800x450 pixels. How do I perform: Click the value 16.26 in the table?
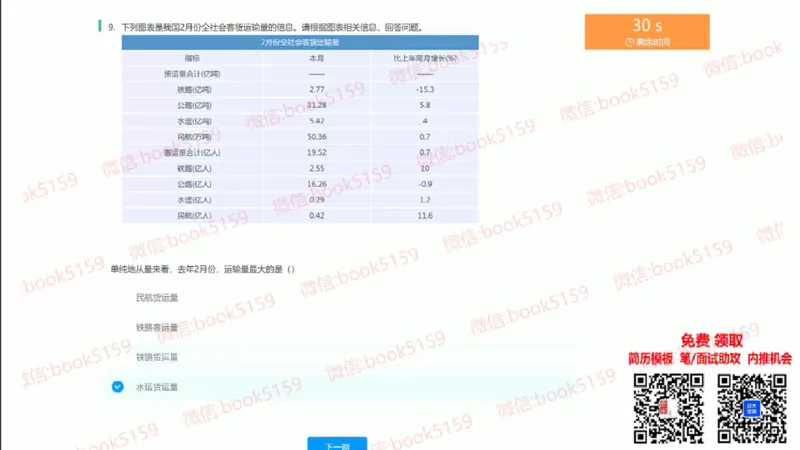[316, 184]
